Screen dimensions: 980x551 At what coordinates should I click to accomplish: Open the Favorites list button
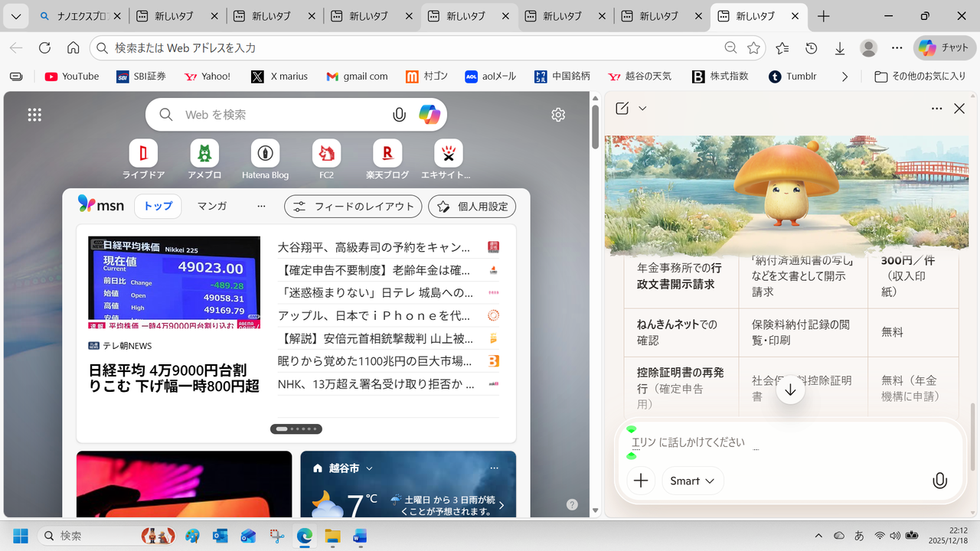pyautogui.click(x=782, y=47)
